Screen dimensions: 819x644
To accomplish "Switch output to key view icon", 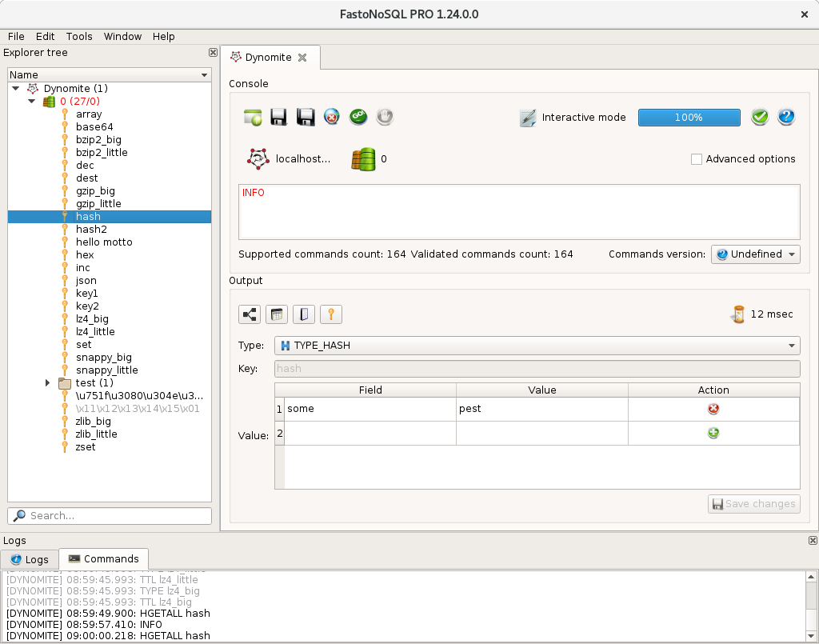I will point(331,314).
